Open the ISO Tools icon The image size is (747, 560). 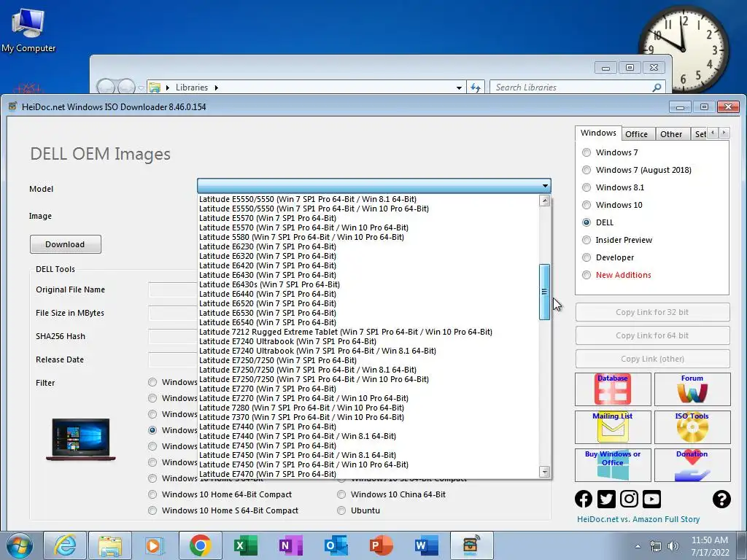tap(692, 427)
